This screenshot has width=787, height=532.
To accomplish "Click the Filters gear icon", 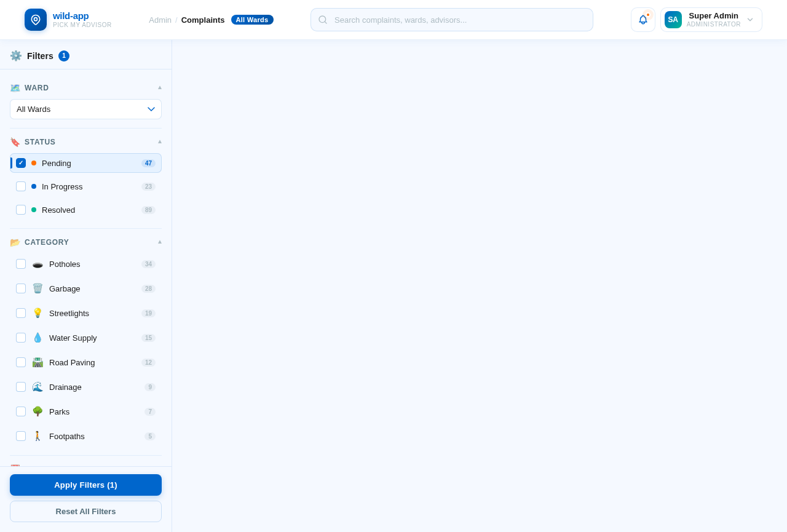I will click(16, 56).
